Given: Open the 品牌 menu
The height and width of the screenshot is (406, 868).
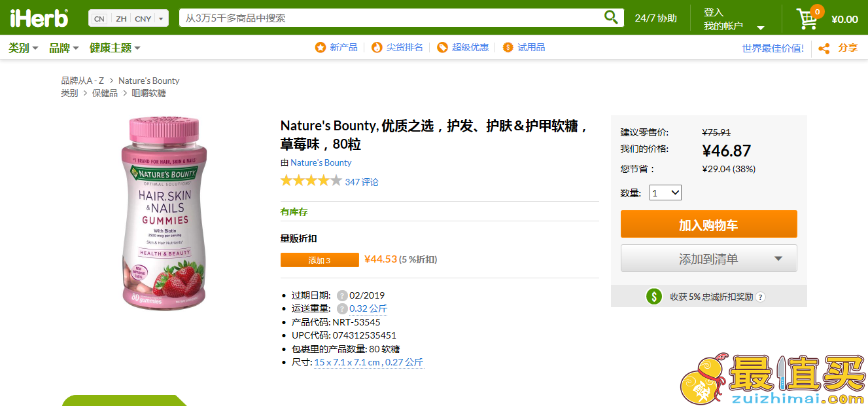Looking at the screenshot, I should pos(64,48).
